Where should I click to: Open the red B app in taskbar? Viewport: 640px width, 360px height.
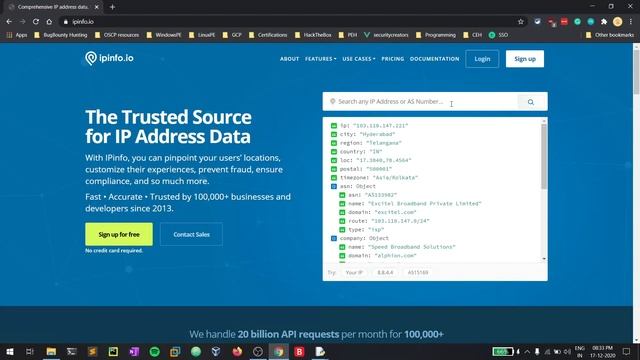(299, 351)
